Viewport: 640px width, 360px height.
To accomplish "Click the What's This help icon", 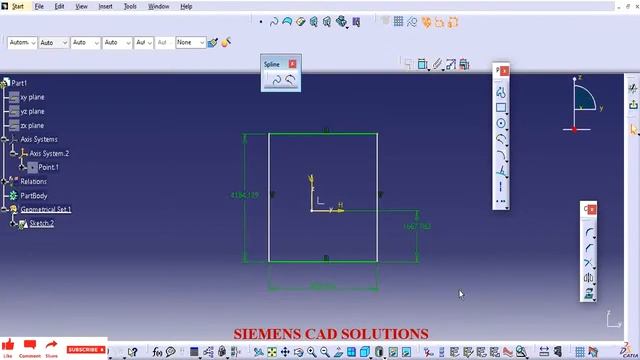I will [132, 352].
